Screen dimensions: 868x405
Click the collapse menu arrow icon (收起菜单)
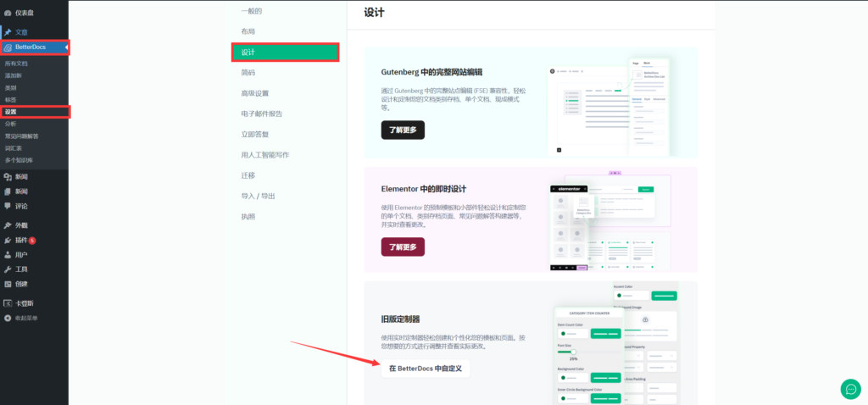8,318
